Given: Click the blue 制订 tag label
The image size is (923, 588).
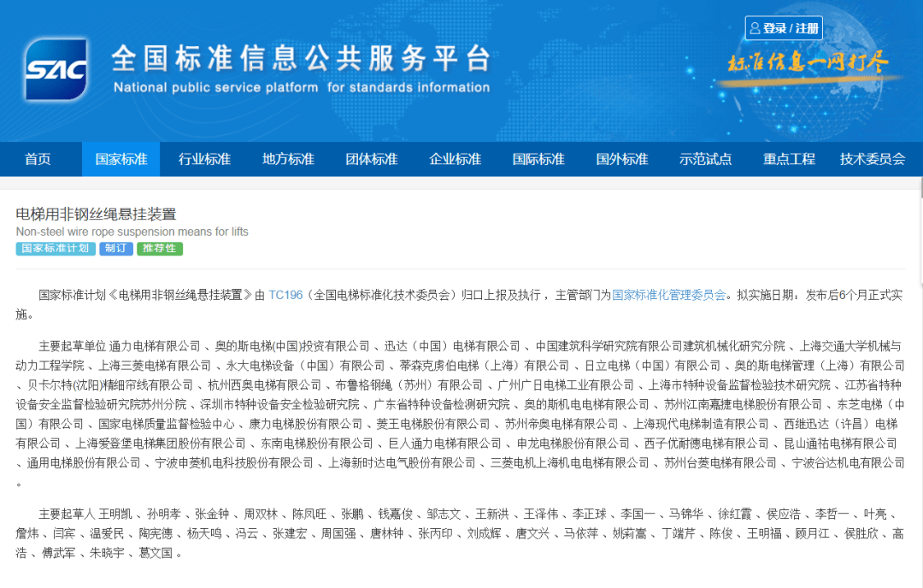Looking at the screenshot, I should (116, 249).
